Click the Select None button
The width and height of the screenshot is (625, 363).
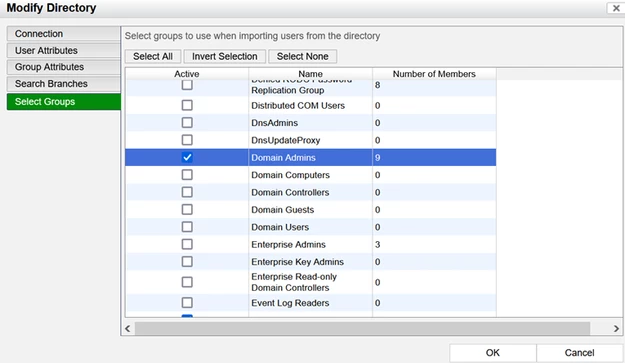pyautogui.click(x=303, y=57)
